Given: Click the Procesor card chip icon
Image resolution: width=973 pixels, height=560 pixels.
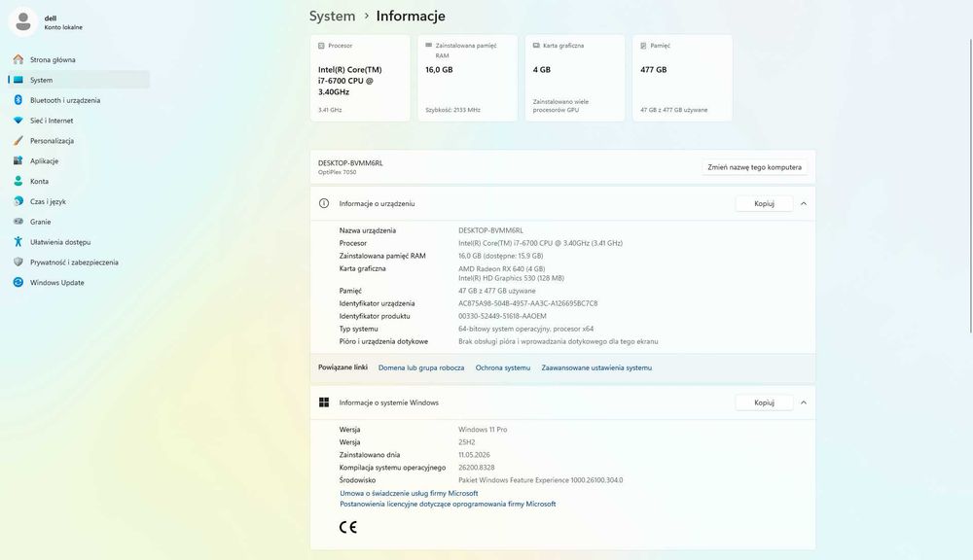Looking at the screenshot, I should tap(321, 46).
